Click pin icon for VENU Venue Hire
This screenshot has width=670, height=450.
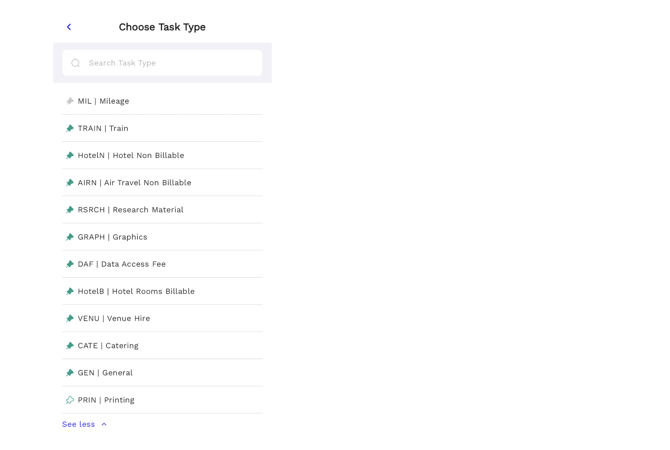(x=70, y=318)
